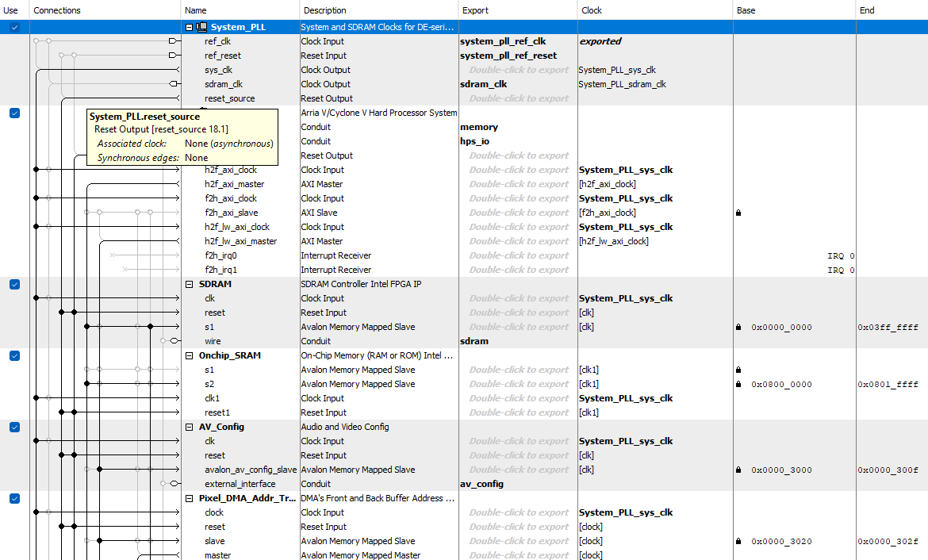Screen dimensions: 928x560
Task: Select the h2f_axi_master interface
Action: pyautogui.click(x=234, y=184)
